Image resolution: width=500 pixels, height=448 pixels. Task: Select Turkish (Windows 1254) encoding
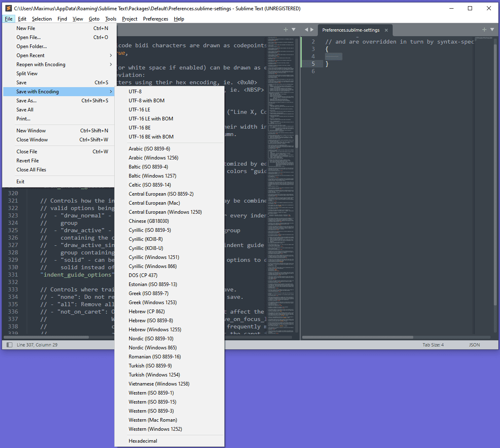169,375
